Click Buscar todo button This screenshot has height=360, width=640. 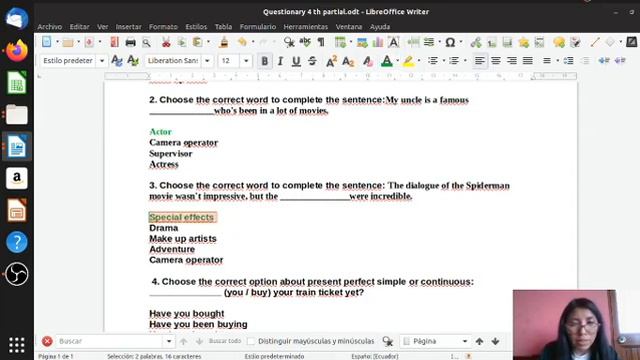tap(225, 341)
